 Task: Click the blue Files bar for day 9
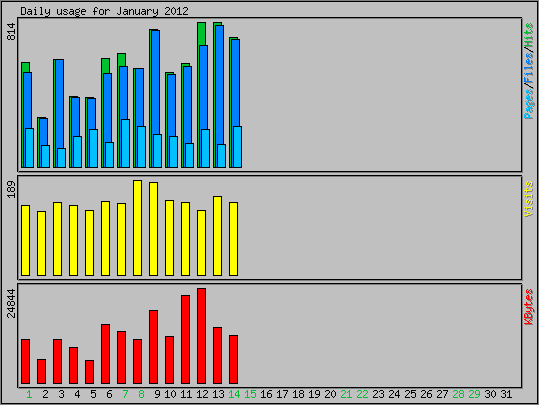point(155,82)
